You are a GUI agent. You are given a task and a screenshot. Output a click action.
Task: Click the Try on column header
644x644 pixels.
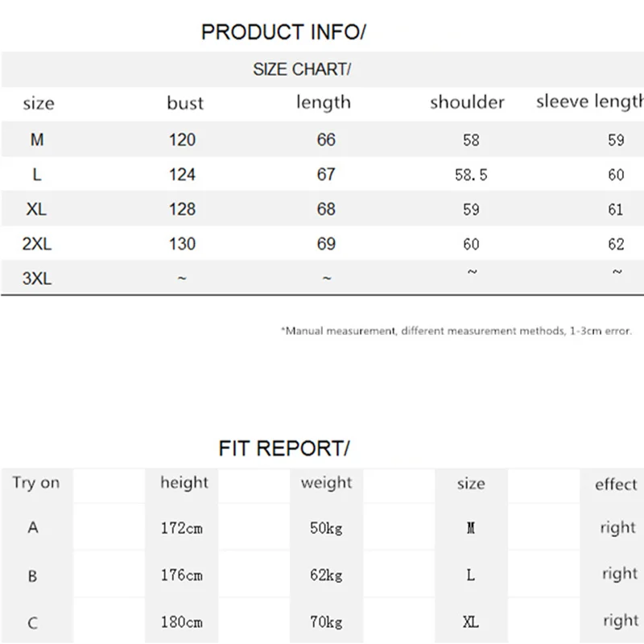tap(36, 483)
